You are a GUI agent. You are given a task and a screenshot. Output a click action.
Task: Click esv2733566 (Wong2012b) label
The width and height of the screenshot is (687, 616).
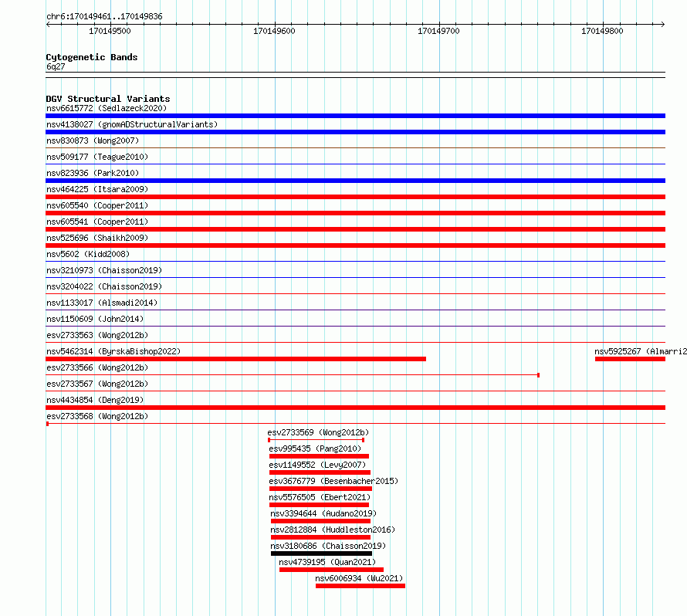pyautogui.click(x=97, y=367)
